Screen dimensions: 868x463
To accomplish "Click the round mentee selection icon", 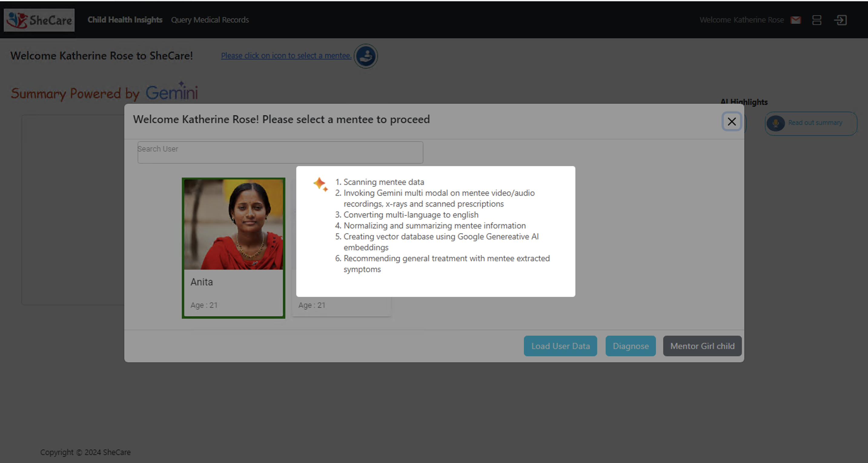I will [366, 56].
